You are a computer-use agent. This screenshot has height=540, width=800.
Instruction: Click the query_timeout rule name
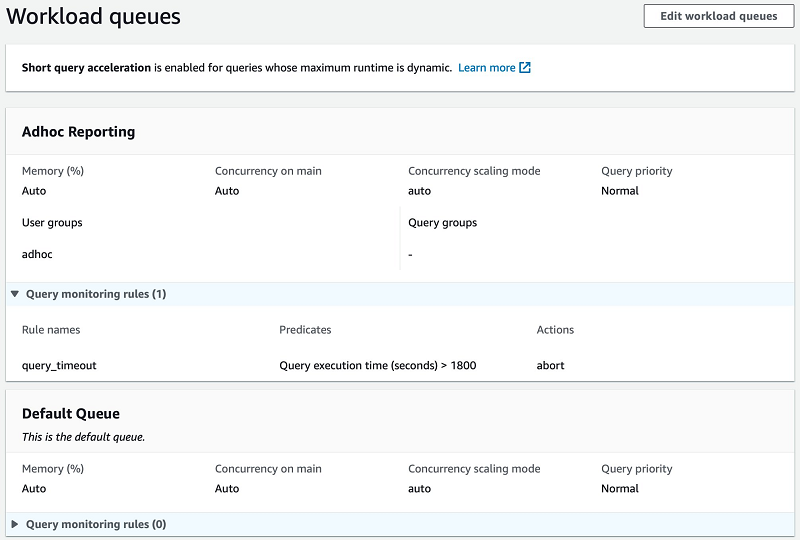click(59, 365)
